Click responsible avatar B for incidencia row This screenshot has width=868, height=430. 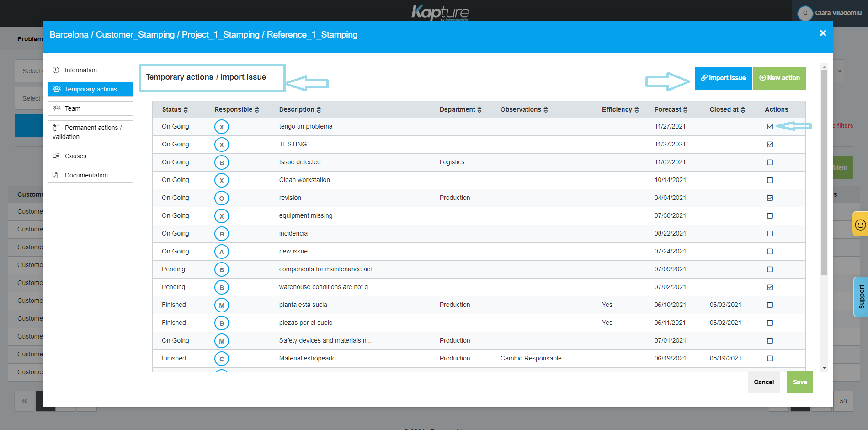222,234
